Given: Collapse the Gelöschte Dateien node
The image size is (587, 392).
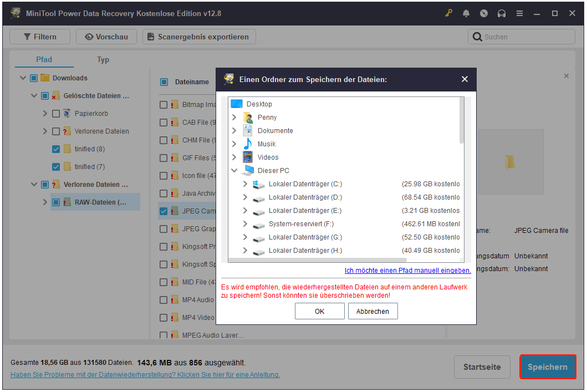Looking at the screenshot, I should (34, 95).
